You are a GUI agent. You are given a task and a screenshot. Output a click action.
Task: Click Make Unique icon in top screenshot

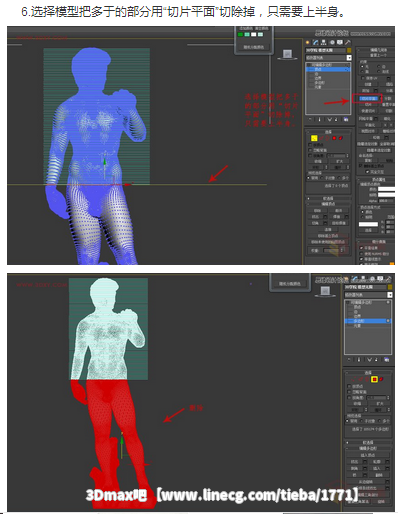pyautogui.click(x=329, y=119)
